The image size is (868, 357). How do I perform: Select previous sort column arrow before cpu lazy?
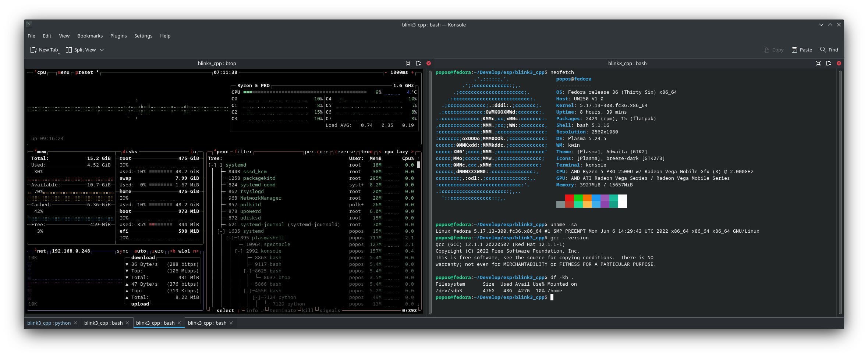pyautogui.click(x=380, y=152)
